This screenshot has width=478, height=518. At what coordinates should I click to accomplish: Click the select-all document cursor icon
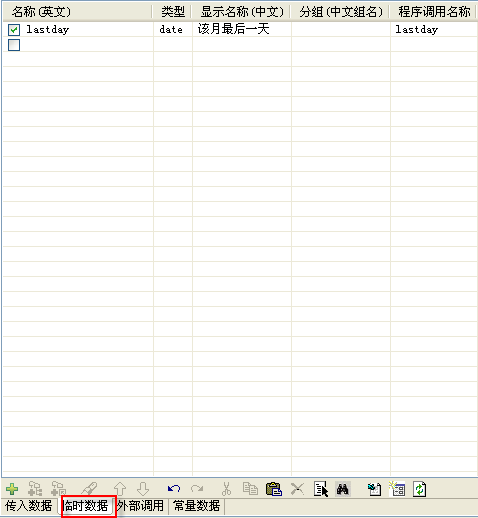tap(321, 489)
